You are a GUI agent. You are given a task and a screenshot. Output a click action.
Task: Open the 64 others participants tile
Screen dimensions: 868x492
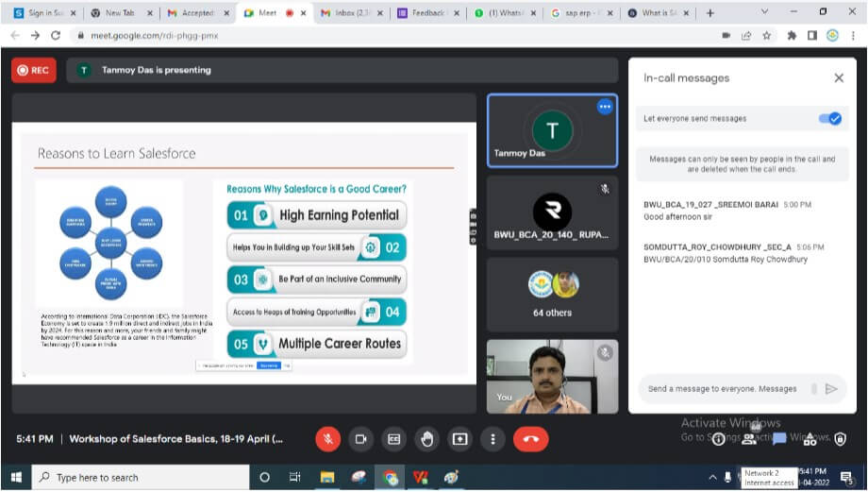coord(552,294)
